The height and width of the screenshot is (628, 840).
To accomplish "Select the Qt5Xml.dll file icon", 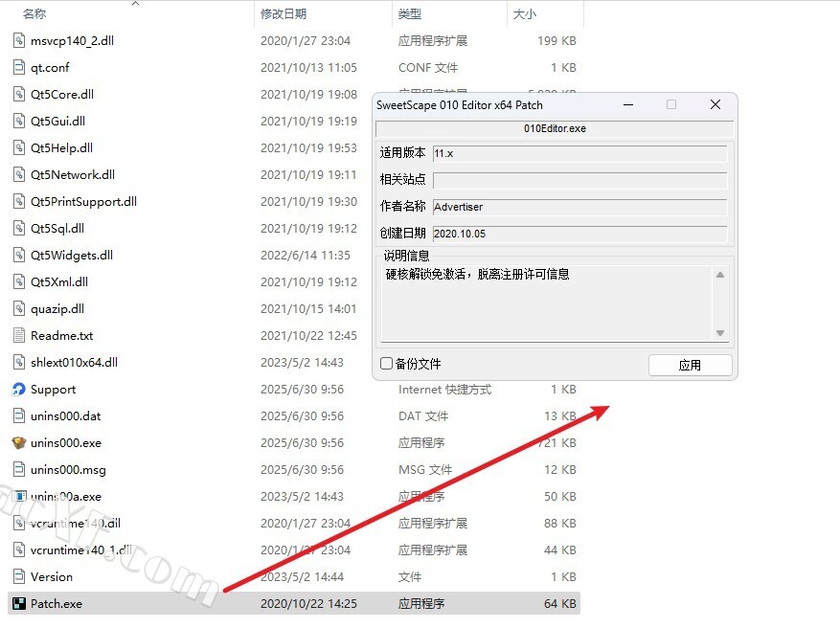I will pyautogui.click(x=19, y=281).
